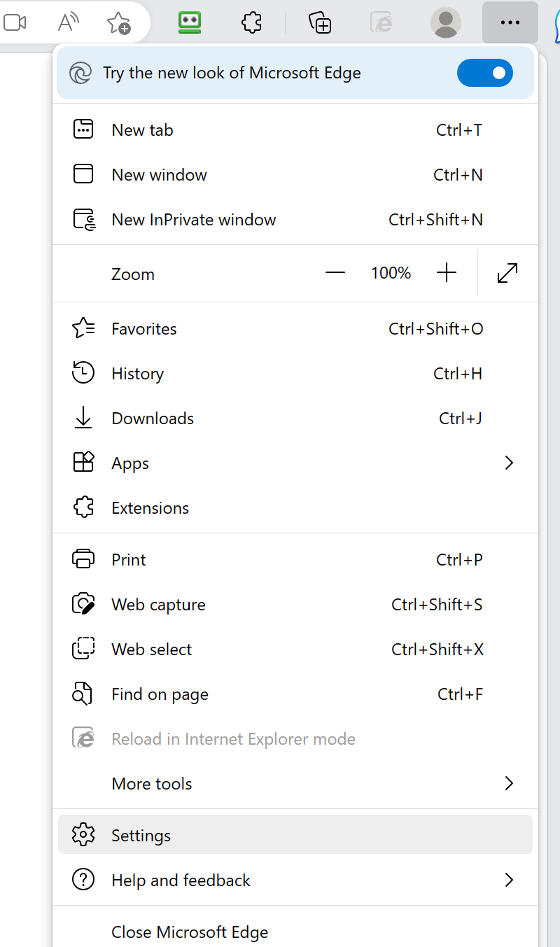Viewport: 560px width, 947px height.
Task: Decrease zoom with the minus button
Action: point(335,273)
